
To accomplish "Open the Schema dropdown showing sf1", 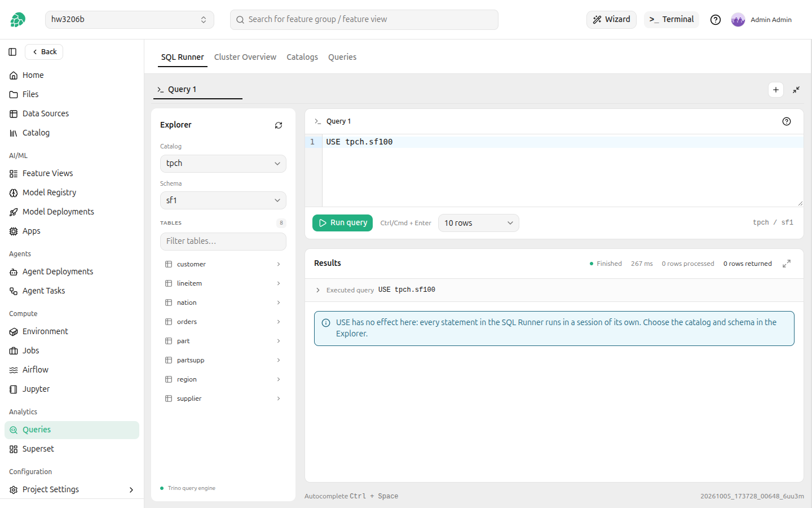I will pyautogui.click(x=223, y=200).
